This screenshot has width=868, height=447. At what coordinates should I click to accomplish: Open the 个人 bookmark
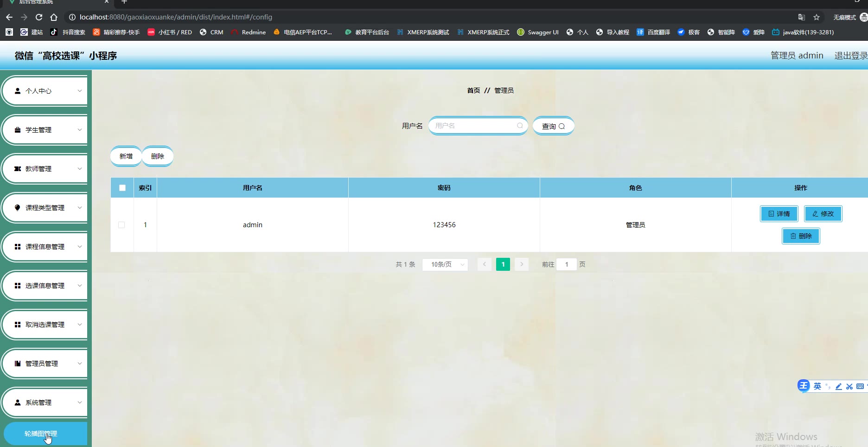577,32
